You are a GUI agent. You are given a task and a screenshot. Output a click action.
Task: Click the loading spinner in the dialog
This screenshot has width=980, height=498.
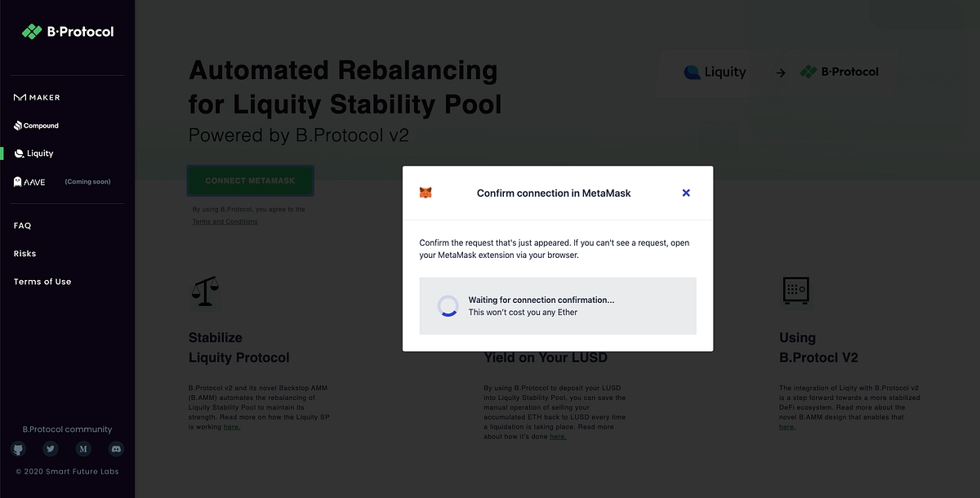tap(448, 306)
